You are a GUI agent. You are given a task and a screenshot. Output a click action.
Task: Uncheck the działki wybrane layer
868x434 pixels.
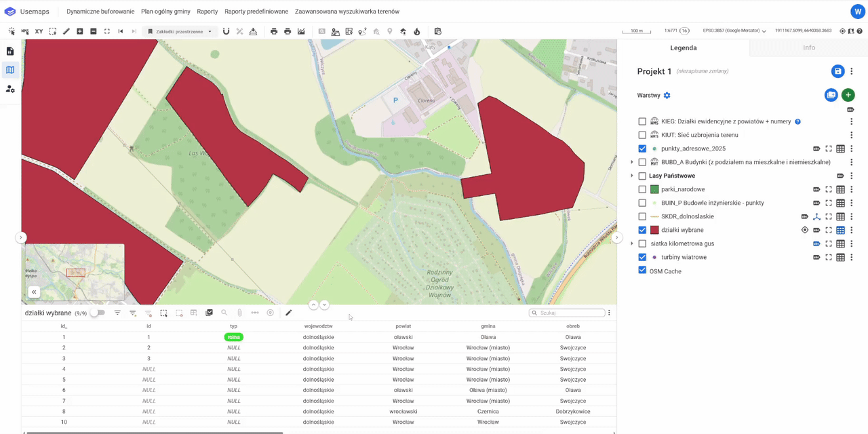(642, 230)
